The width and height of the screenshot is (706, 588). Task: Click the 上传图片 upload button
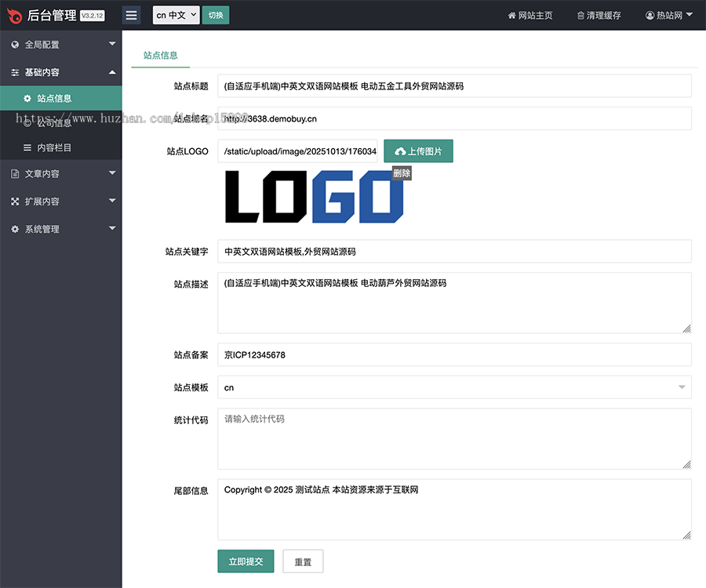tap(419, 151)
